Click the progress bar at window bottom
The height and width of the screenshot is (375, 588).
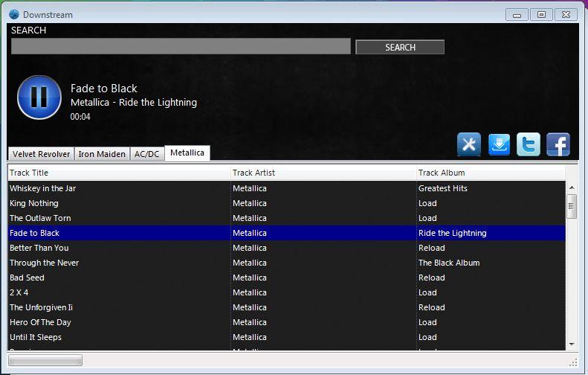(x=45, y=360)
